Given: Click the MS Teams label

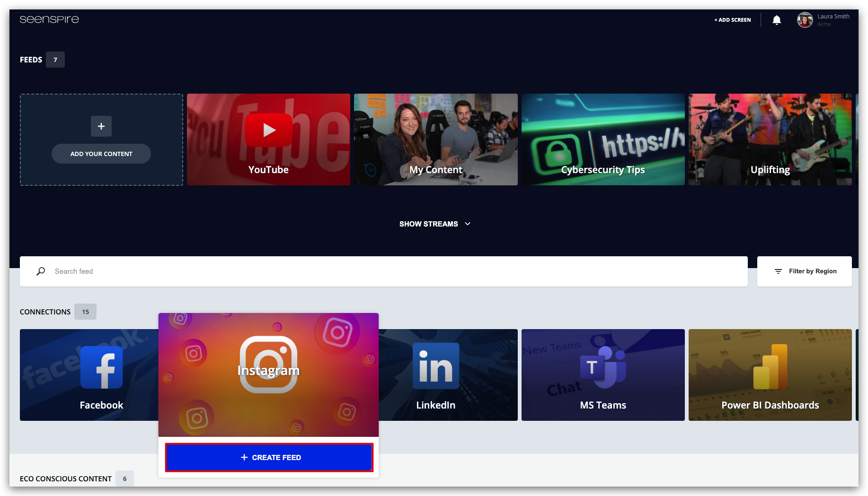Looking at the screenshot, I should 603,405.
